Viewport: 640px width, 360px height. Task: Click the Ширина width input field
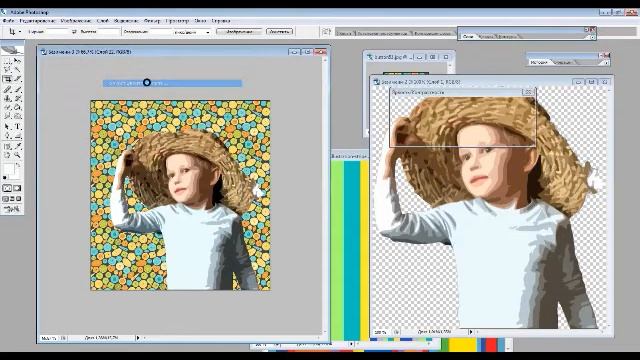pyautogui.click(x=58, y=31)
